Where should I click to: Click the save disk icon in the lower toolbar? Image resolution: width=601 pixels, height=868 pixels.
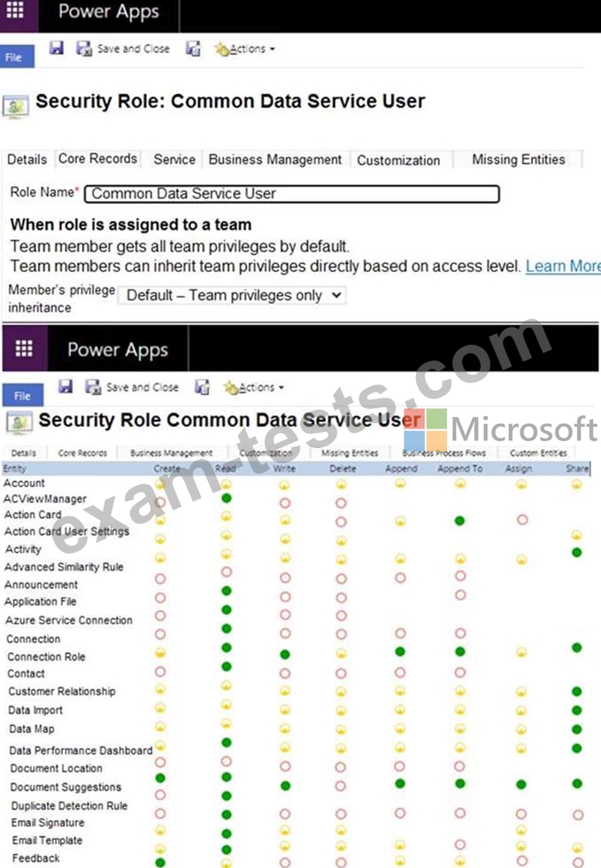65,387
